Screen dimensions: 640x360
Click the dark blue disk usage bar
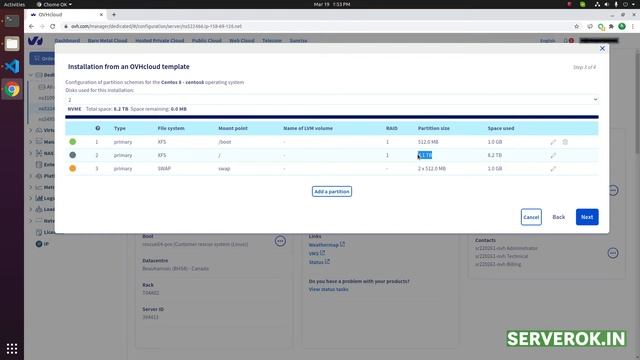tap(332, 117)
